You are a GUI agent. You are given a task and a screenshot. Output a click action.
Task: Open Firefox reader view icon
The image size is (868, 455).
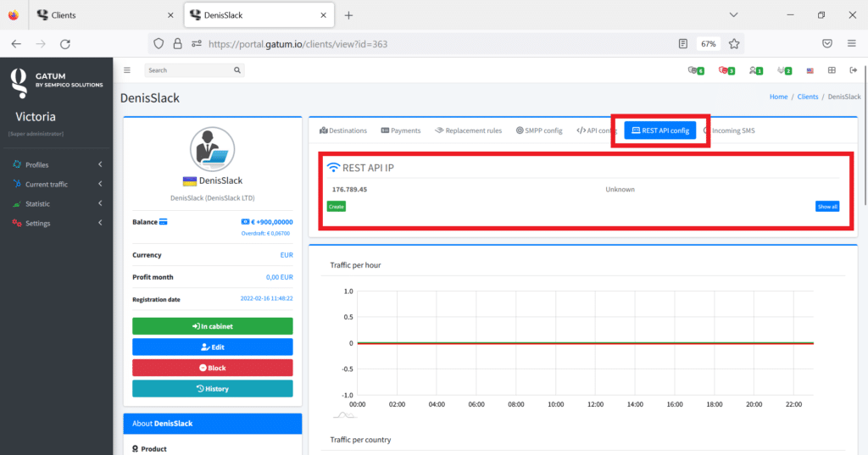coord(683,44)
